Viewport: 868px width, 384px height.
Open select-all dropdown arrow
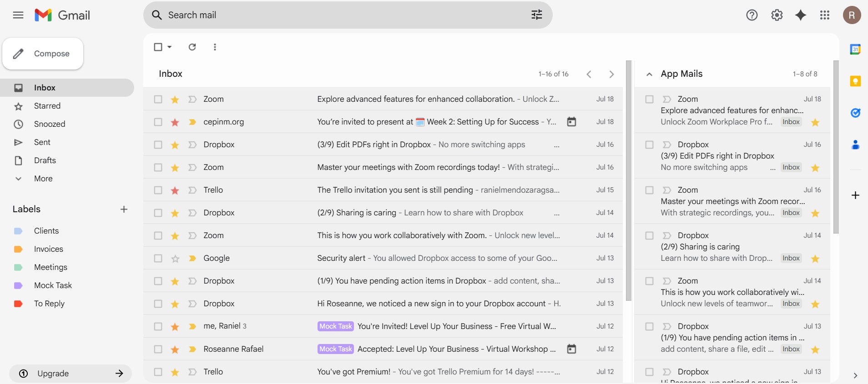coord(170,47)
